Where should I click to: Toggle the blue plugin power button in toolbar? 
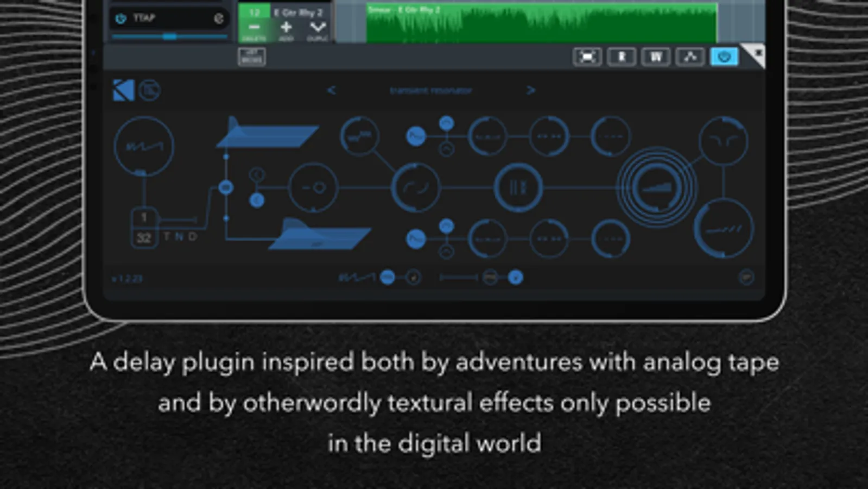click(x=724, y=57)
